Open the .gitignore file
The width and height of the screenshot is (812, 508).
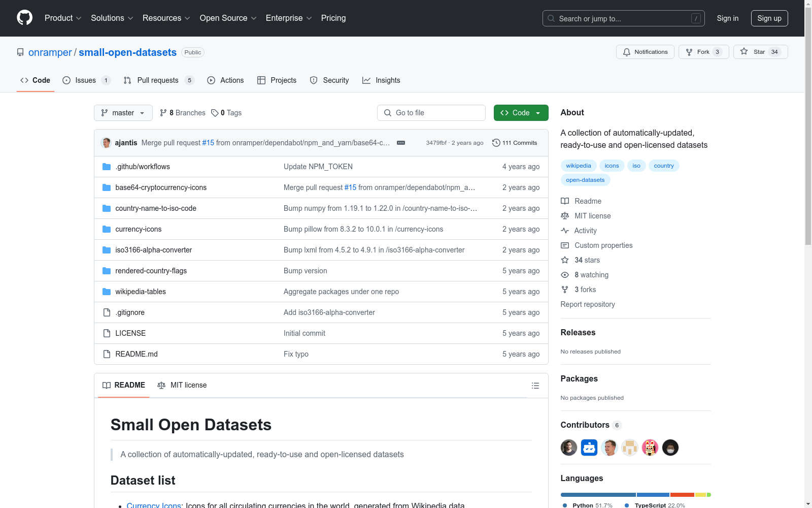pyautogui.click(x=130, y=312)
